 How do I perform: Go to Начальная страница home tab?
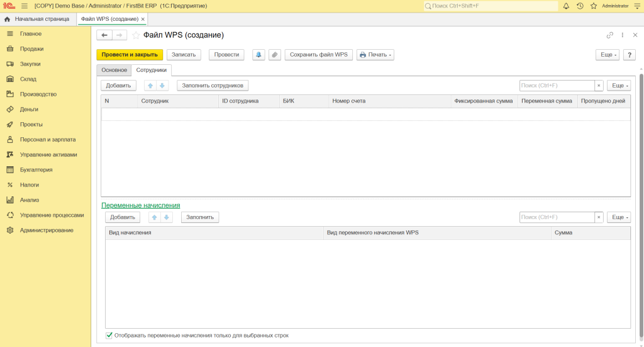click(36, 19)
